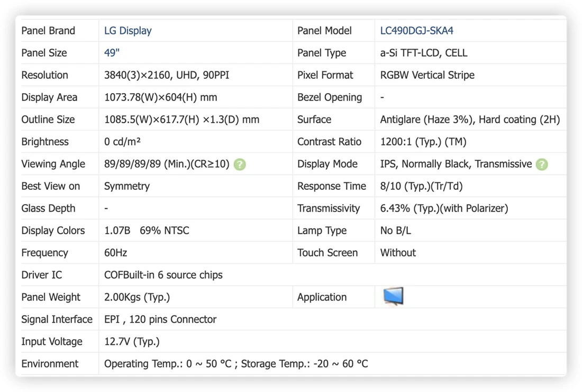Click the "Application" label
The image size is (582, 392).
pyautogui.click(x=322, y=297)
